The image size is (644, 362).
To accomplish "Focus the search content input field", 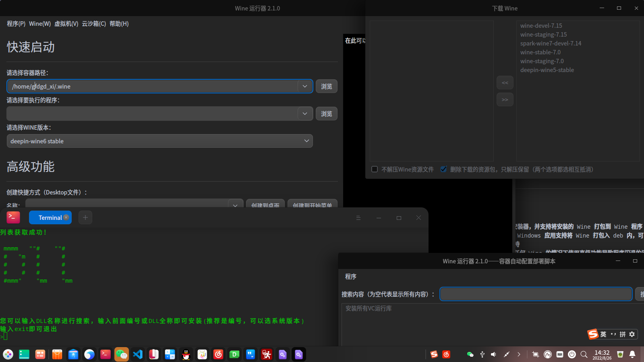I will pyautogui.click(x=536, y=294).
